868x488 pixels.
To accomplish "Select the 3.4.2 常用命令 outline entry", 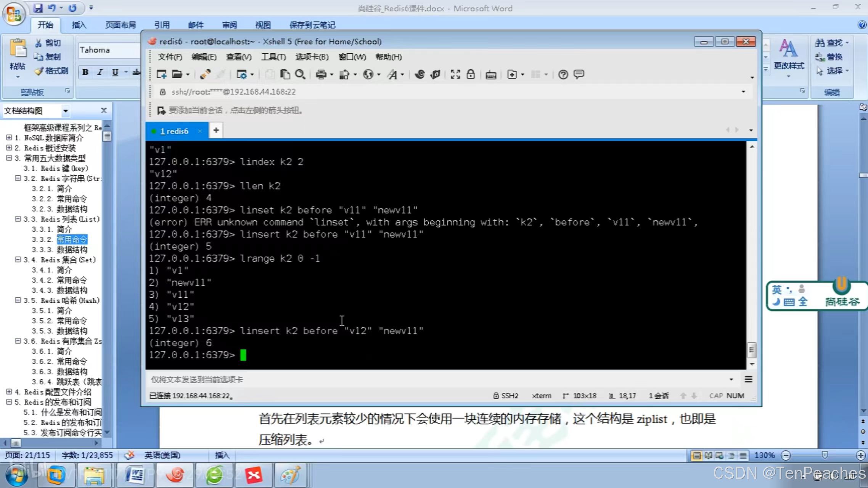I will 72,280.
